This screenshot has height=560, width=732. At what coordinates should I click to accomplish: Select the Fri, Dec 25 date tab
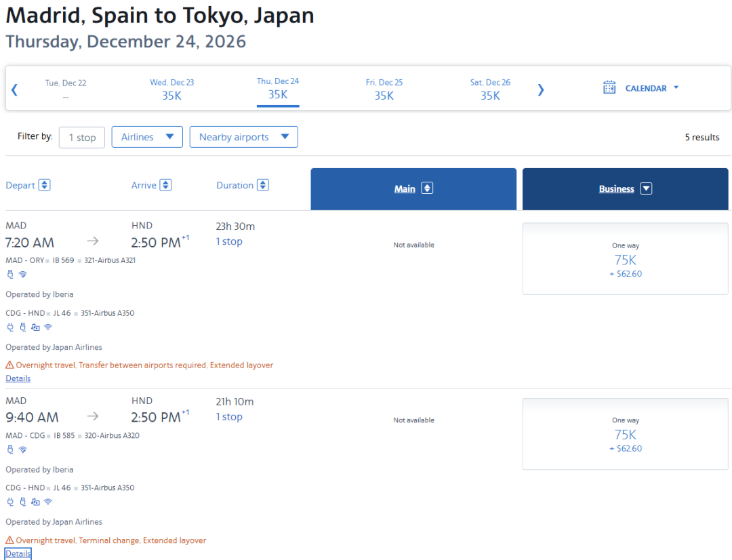(x=384, y=89)
